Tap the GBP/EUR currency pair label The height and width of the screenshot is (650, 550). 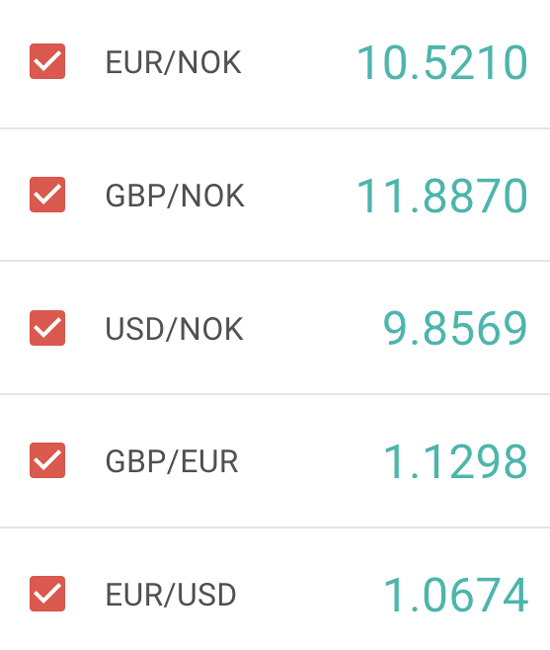click(172, 461)
